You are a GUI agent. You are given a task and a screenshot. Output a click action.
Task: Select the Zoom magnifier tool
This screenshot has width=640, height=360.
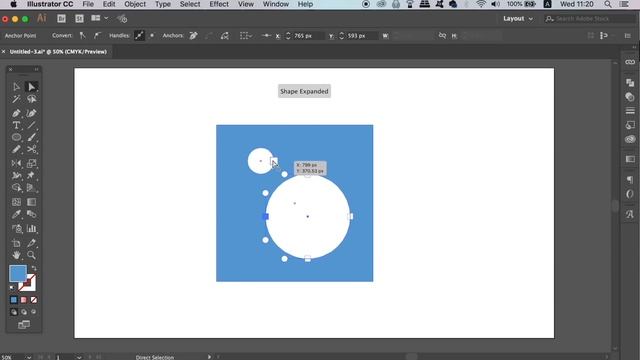pyautogui.click(x=31, y=255)
